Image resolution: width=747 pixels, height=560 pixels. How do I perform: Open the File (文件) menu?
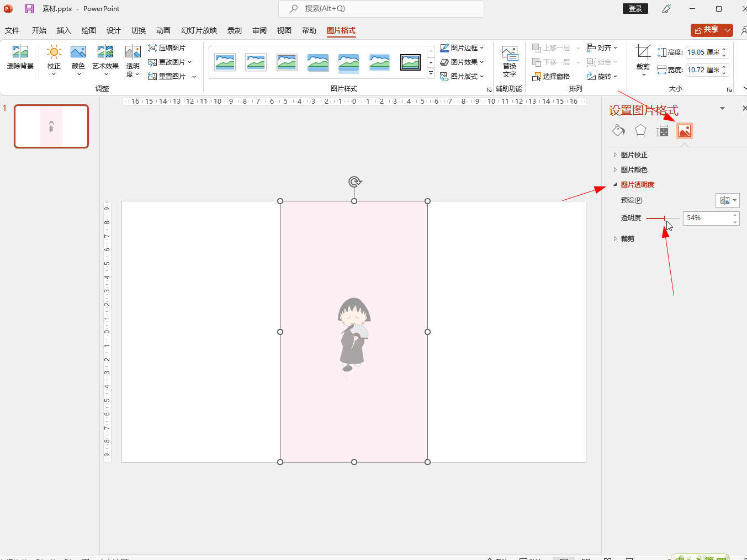point(12,30)
